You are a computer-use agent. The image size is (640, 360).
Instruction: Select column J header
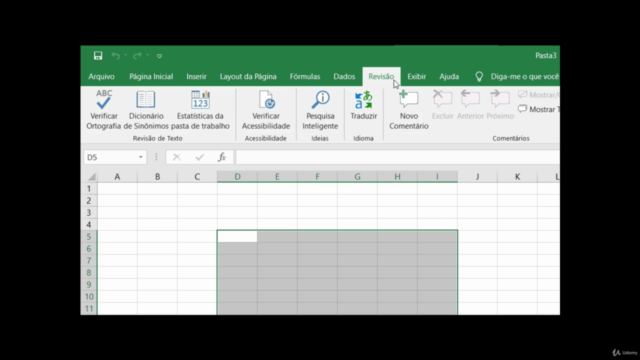[477, 177]
